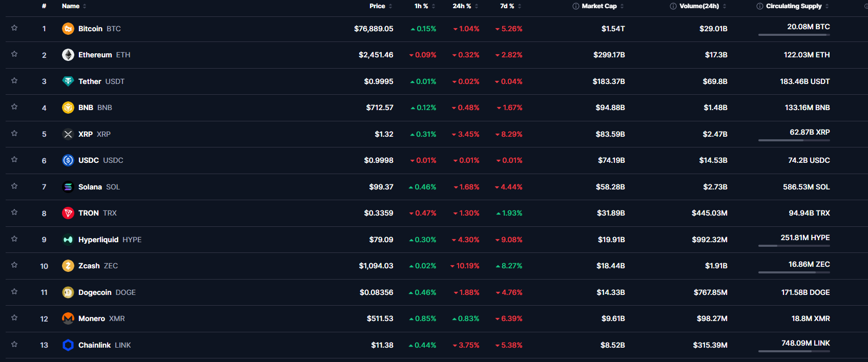This screenshot has height=362, width=868.
Task: Sort by the # rank column
Action: pos(44,6)
